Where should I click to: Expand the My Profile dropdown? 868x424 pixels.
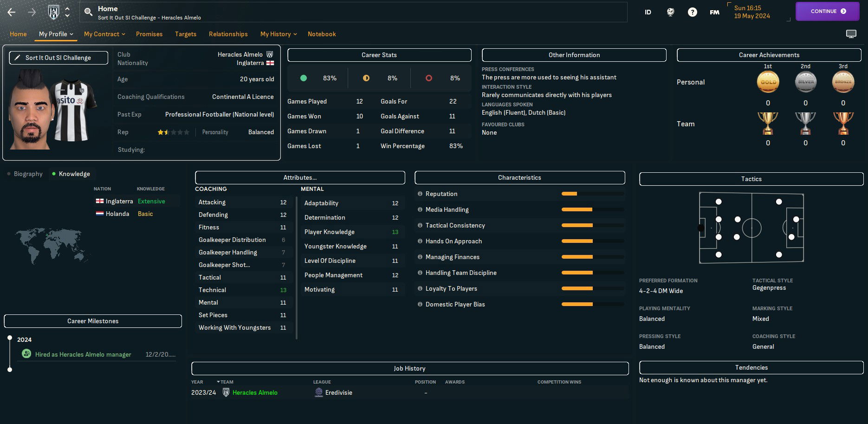[x=56, y=34]
